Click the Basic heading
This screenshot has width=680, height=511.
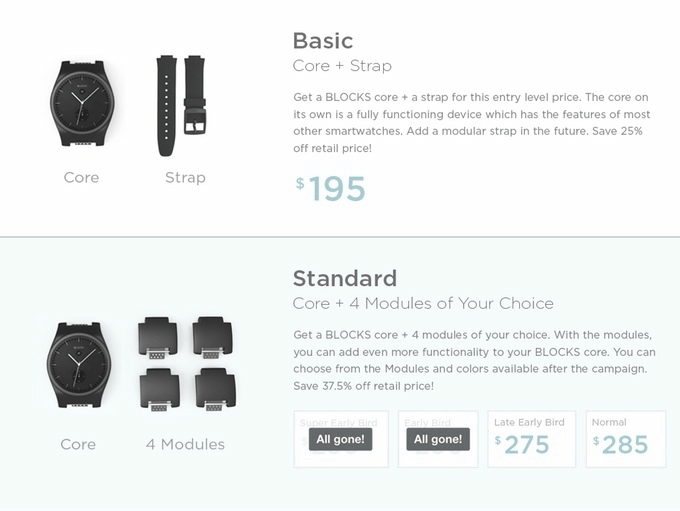[323, 41]
